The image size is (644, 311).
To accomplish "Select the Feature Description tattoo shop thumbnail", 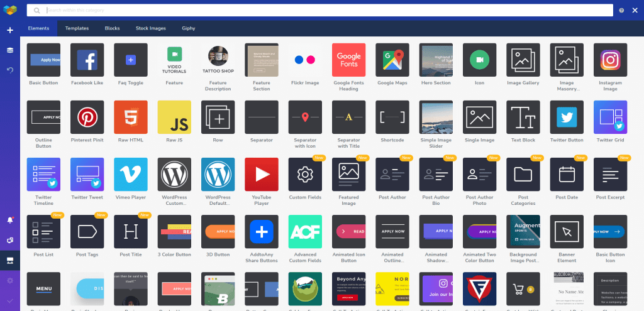I will coord(218,60).
